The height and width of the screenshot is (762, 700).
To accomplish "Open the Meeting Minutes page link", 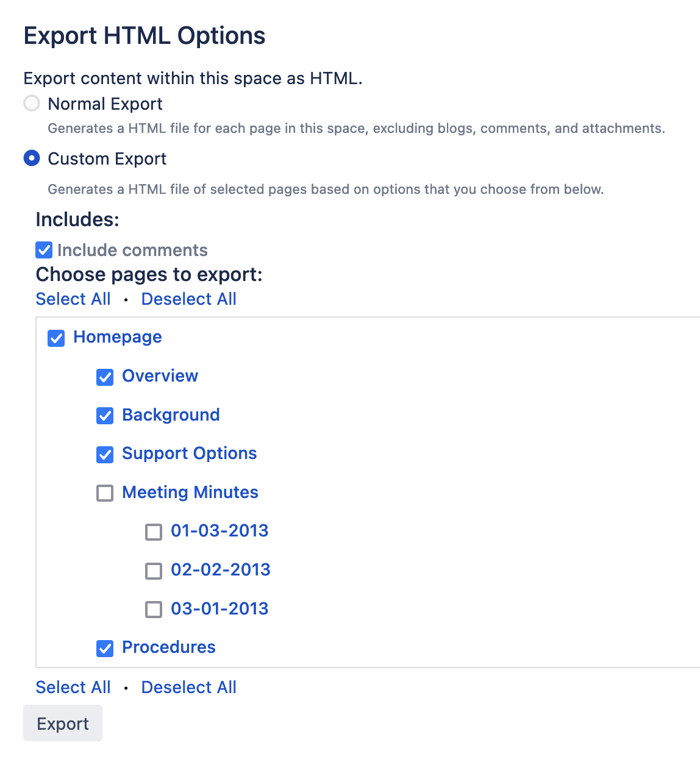I will (x=190, y=492).
